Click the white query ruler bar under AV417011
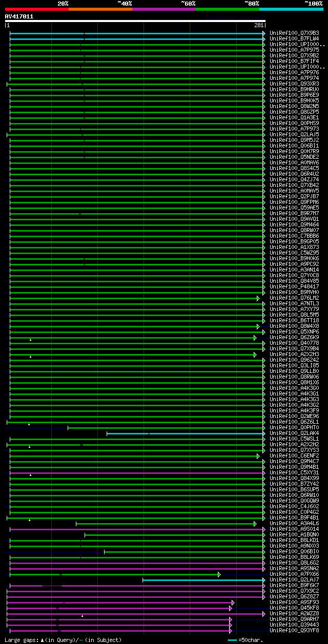This screenshot has height=644, width=328. pos(135,21)
